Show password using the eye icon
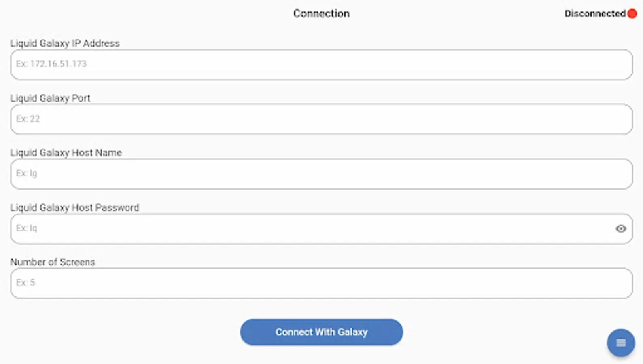The height and width of the screenshot is (364, 643). pyautogui.click(x=621, y=229)
